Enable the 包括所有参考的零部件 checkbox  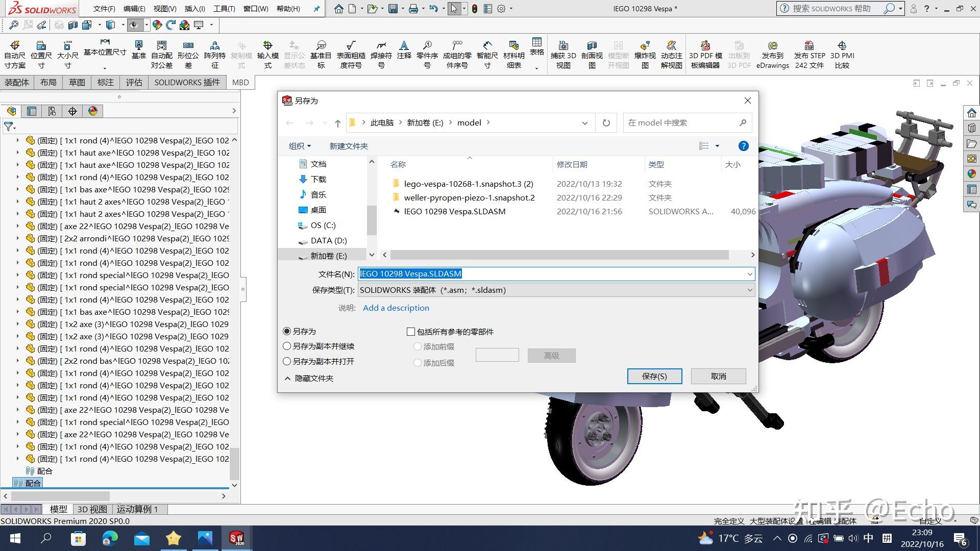tap(410, 332)
